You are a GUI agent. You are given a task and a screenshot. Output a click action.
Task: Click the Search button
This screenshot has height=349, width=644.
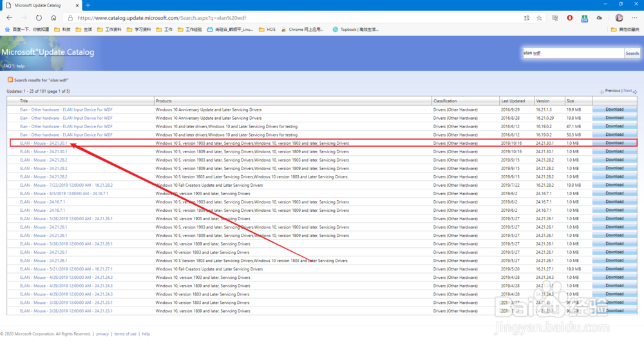coord(632,53)
